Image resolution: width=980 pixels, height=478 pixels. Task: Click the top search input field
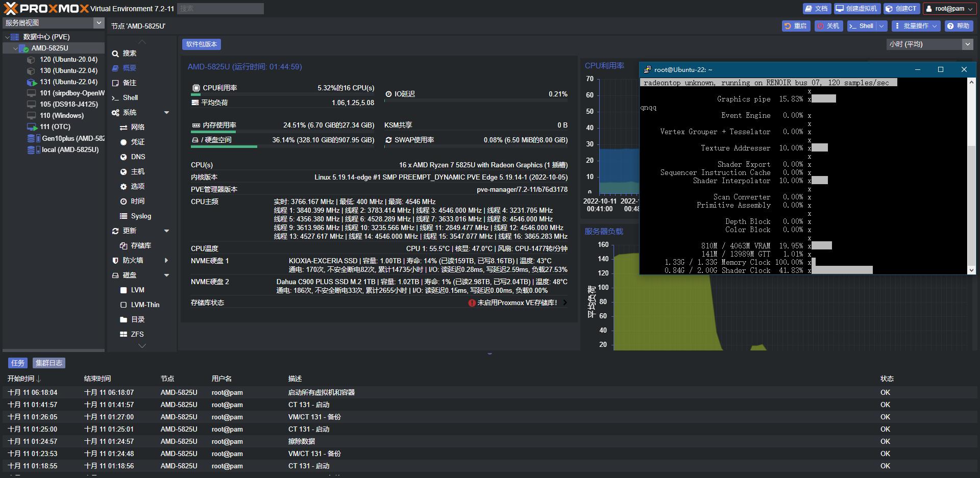coord(220,9)
